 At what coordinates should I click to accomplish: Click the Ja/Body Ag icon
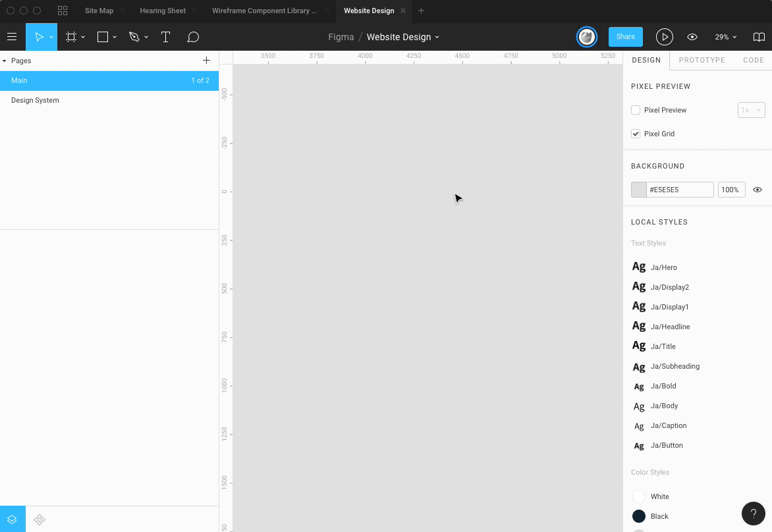click(638, 406)
